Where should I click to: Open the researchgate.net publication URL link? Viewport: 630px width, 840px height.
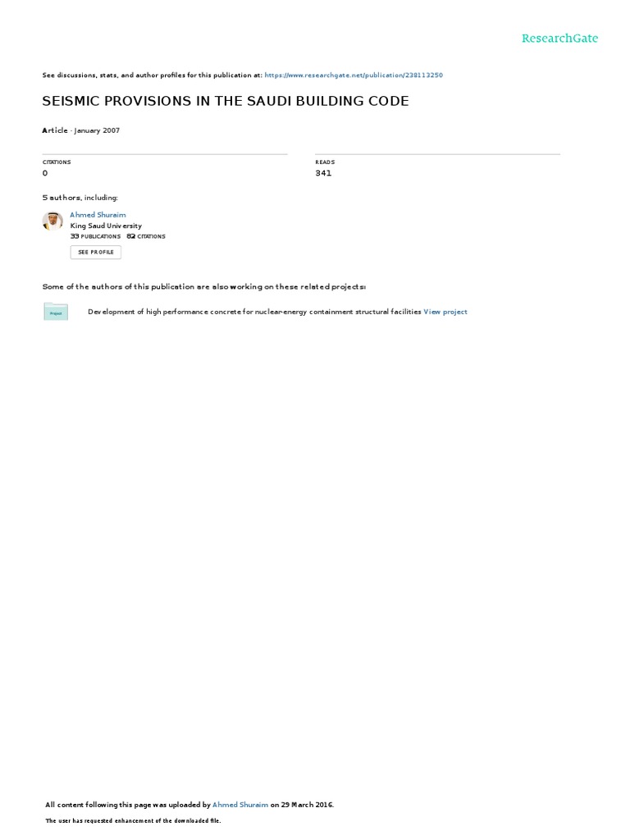pos(354,75)
